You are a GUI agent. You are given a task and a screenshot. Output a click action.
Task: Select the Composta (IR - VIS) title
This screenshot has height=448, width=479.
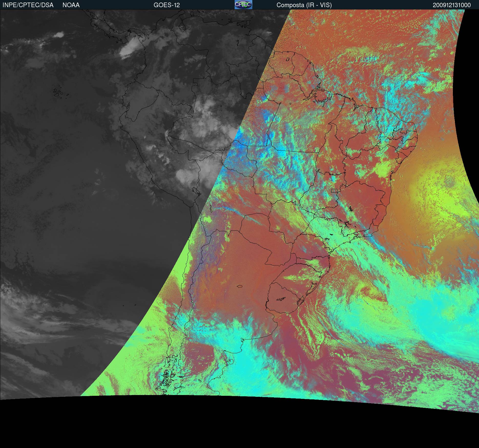[x=304, y=5]
